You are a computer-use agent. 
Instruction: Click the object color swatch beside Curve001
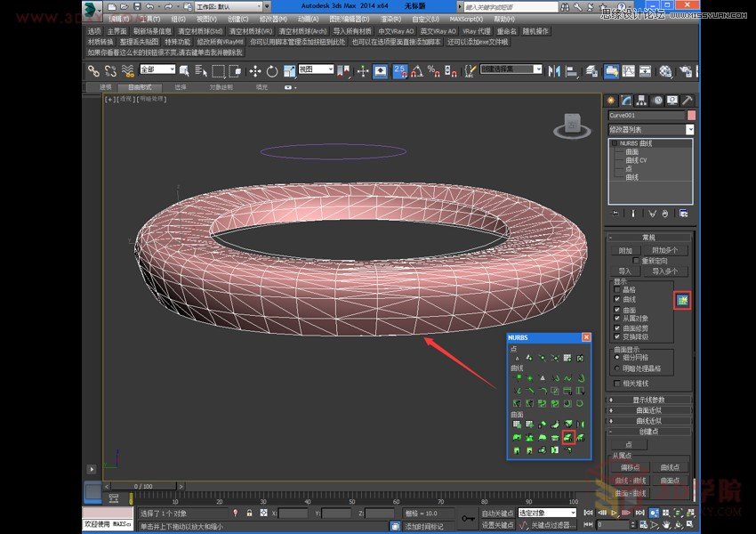(692, 116)
